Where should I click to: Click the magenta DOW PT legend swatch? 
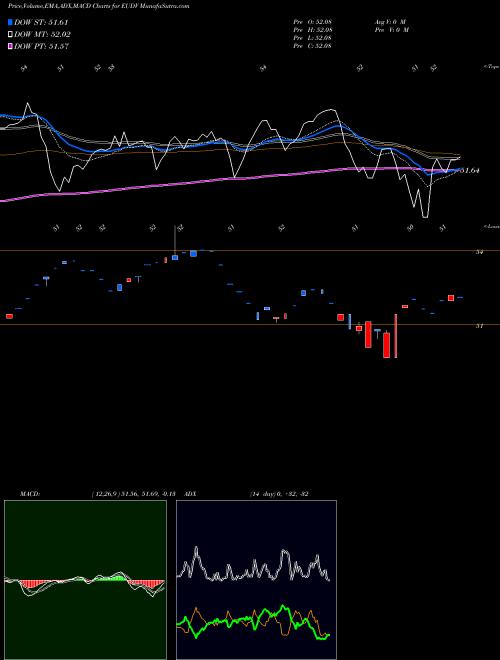click(10, 46)
